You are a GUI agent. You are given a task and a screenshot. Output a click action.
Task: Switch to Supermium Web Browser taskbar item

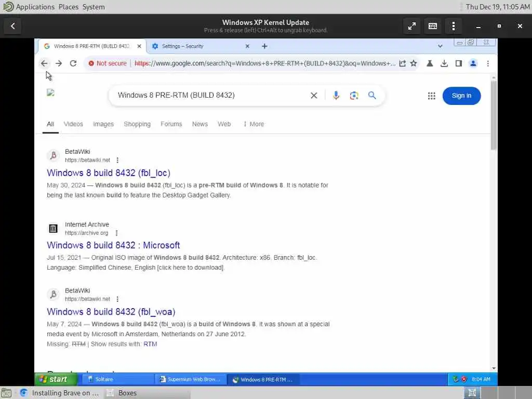click(190, 379)
